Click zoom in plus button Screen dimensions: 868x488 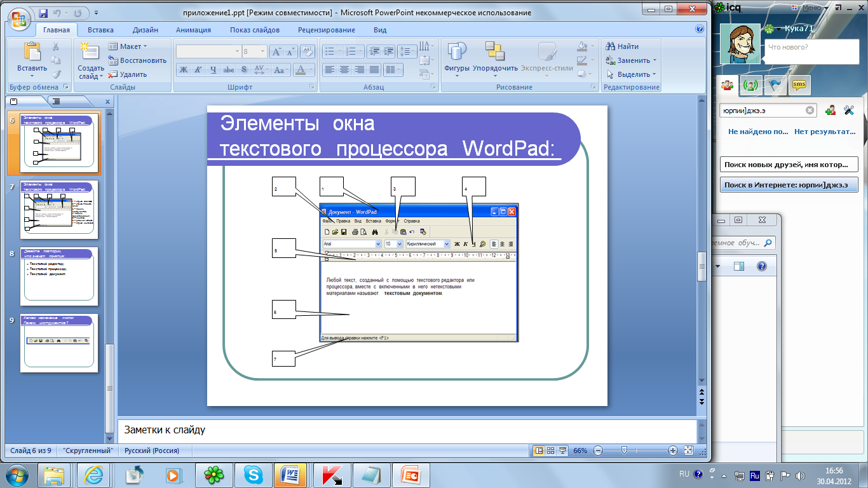672,451
